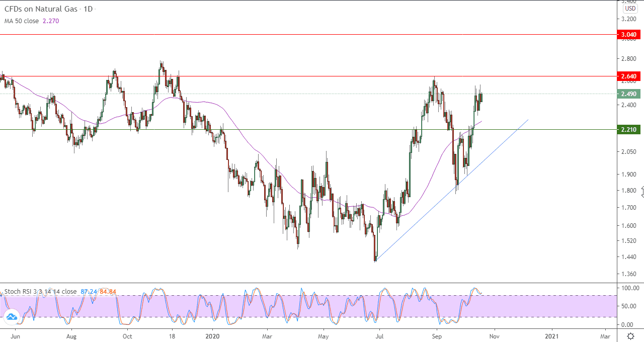Click the current price label 2.490

(x=629, y=94)
